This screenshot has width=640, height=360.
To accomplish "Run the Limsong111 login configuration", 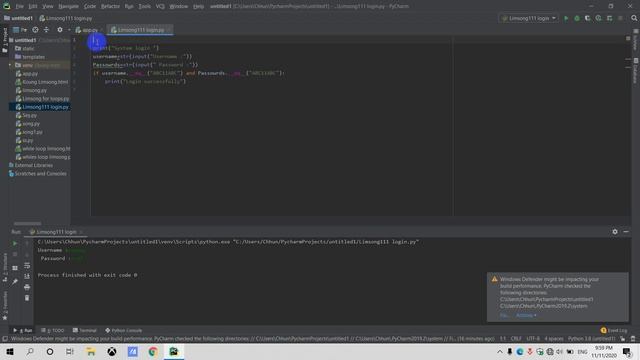I will (x=566, y=18).
